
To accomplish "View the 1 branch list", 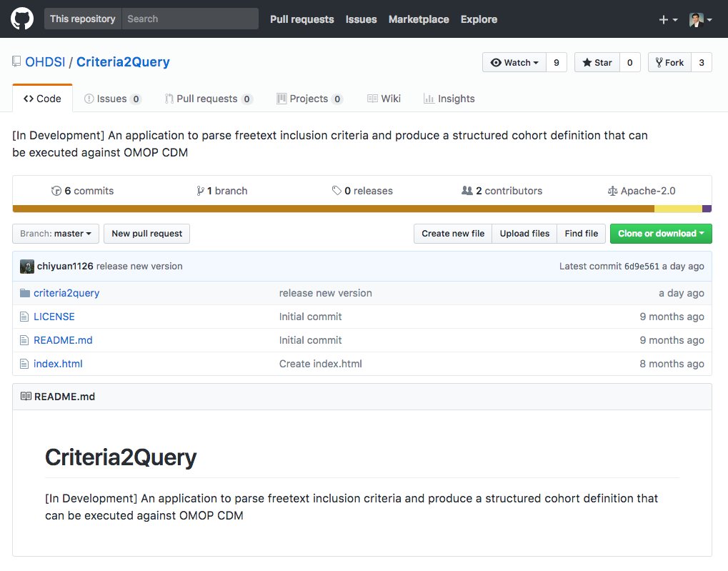I will click(x=222, y=191).
